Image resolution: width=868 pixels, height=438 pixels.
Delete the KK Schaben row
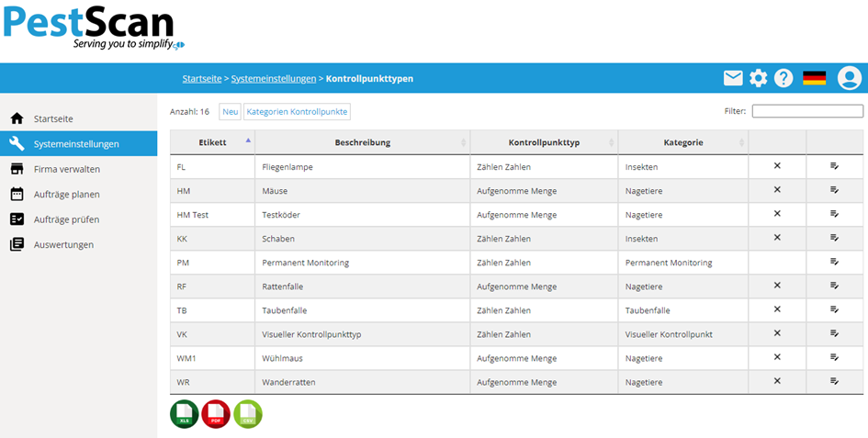point(777,237)
